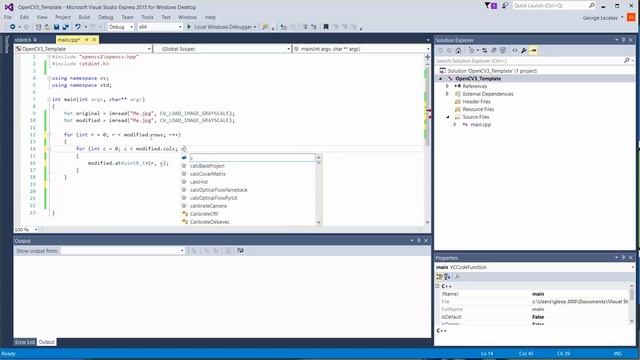Collapse the Source Files folder

point(448,117)
